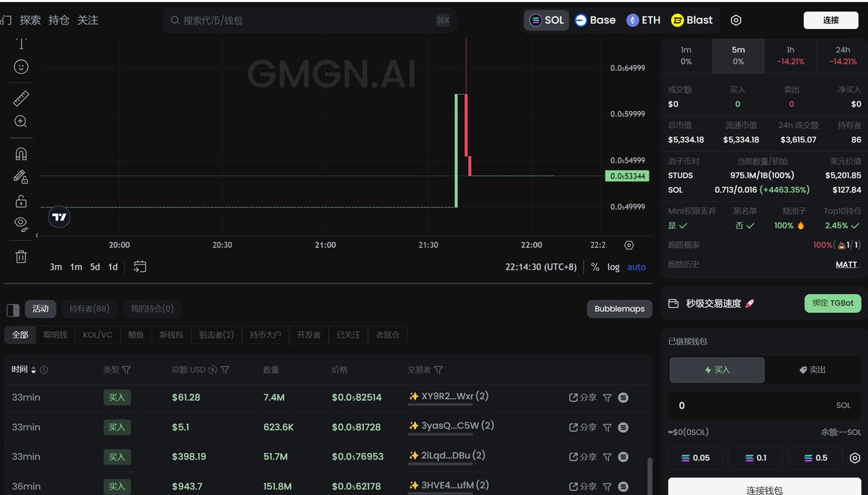Screen dimensions: 868x495
Task: Toggle lock all drawings padlock
Action: [21, 200]
